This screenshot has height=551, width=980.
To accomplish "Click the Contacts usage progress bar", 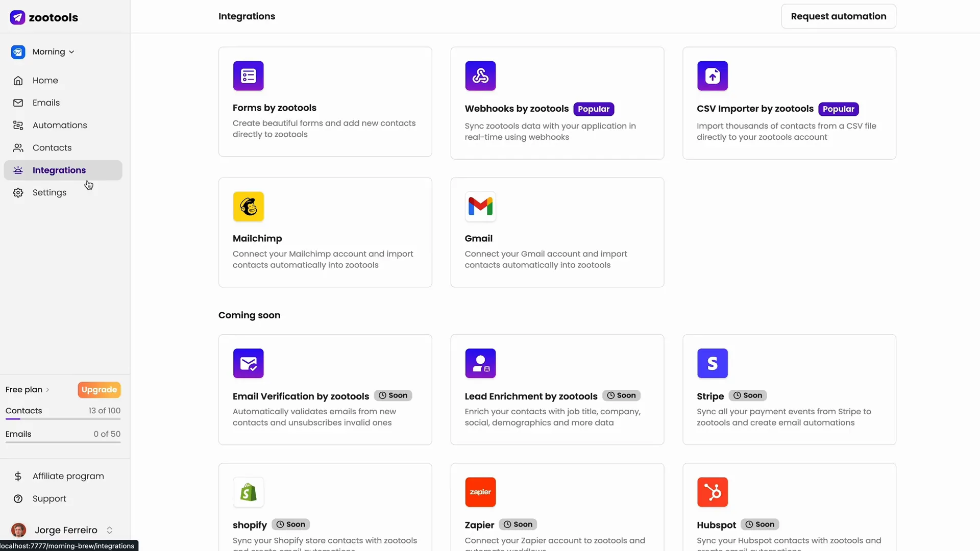I will point(63,419).
